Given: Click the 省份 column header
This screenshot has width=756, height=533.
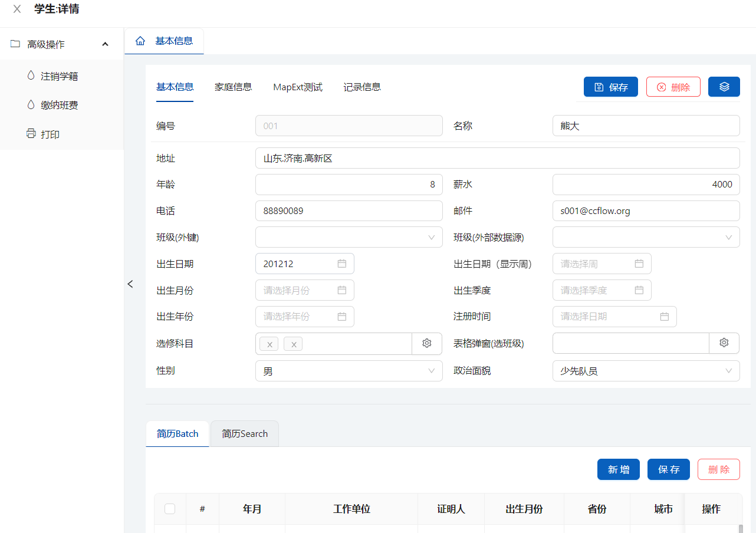Looking at the screenshot, I should click(597, 509).
